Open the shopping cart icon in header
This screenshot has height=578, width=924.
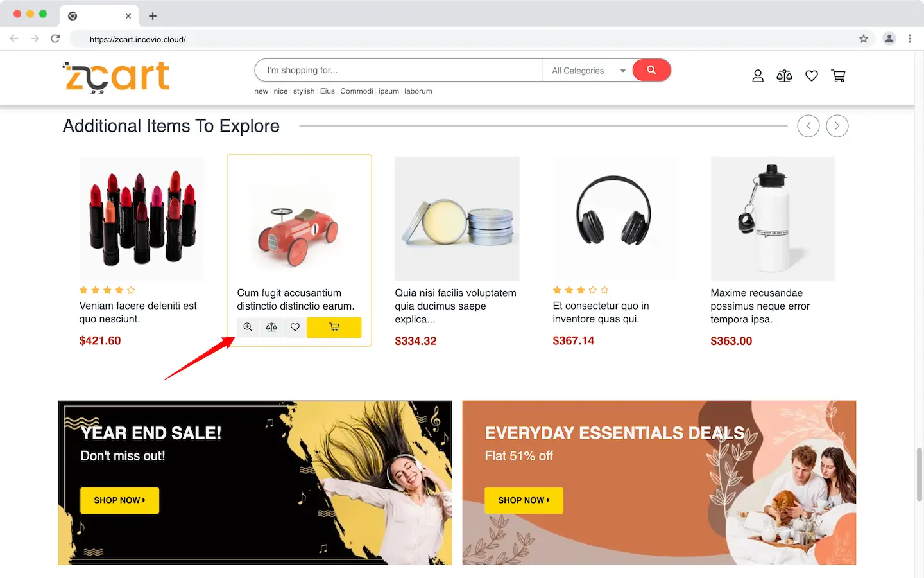click(838, 76)
